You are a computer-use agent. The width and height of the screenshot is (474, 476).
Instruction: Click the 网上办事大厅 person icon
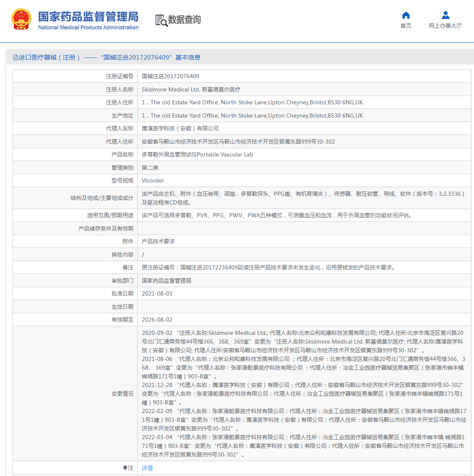pyautogui.click(x=445, y=15)
